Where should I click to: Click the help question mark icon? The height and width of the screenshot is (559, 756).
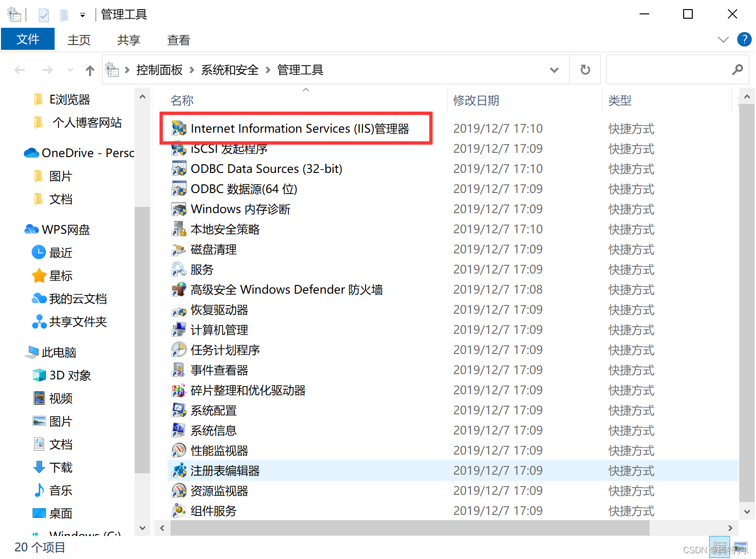tap(744, 39)
